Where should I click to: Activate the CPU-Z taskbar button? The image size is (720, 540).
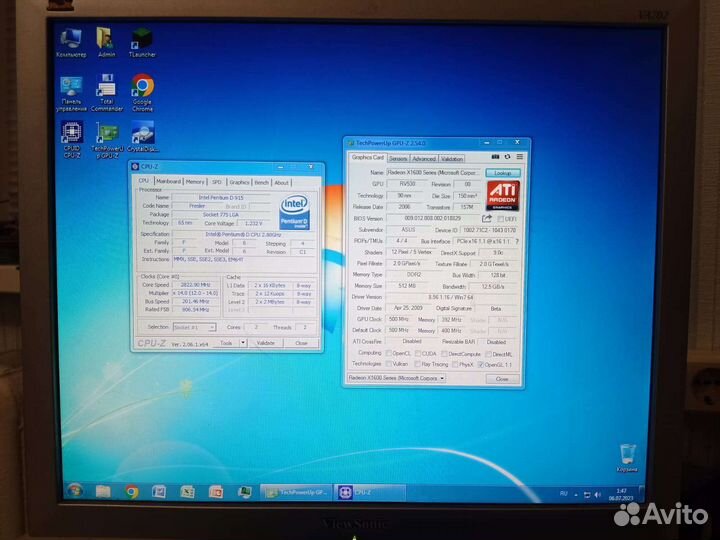[370, 492]
